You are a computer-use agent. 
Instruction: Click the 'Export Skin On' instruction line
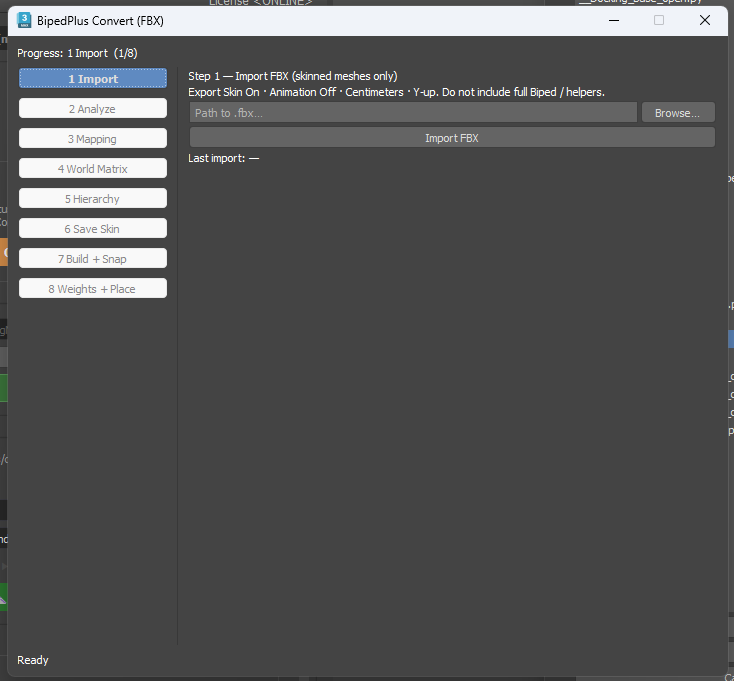tap(396, 92)
